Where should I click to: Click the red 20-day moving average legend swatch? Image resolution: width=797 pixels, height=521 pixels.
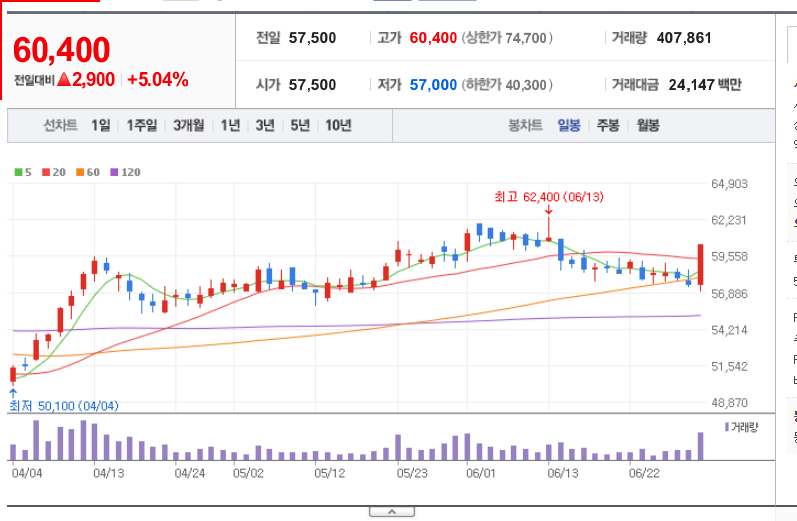click(46, 172)
